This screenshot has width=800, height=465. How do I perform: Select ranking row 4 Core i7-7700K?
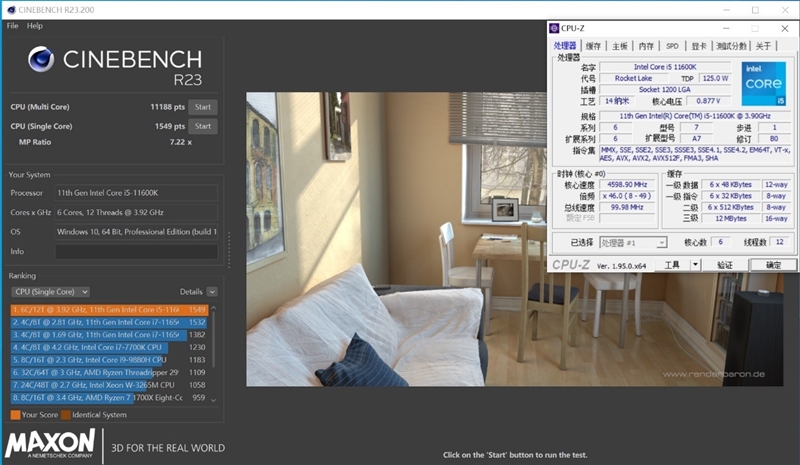[109, 348]
